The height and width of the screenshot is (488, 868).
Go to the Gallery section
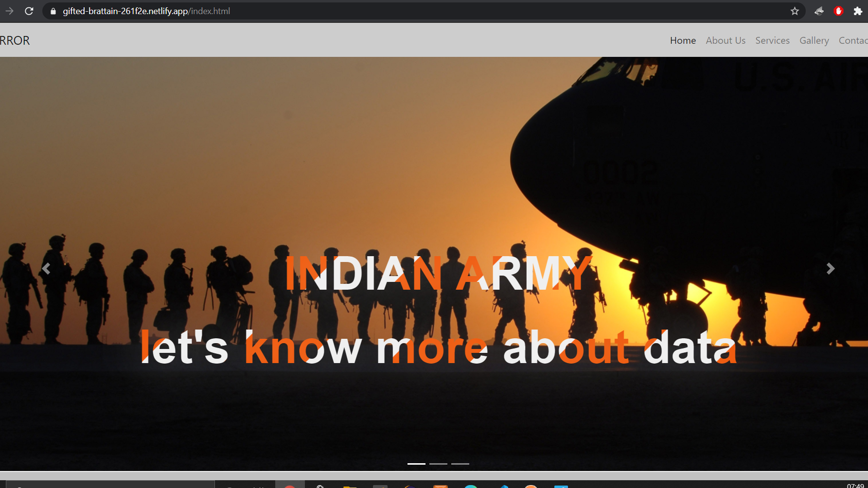coord(814,40)
